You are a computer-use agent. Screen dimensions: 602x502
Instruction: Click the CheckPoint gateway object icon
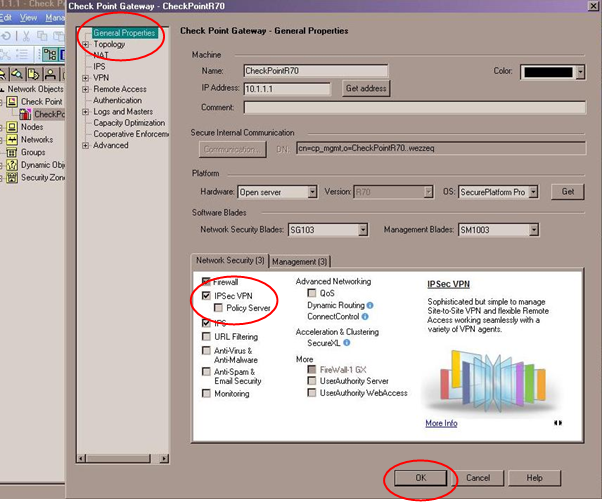(x=25, y=114)
